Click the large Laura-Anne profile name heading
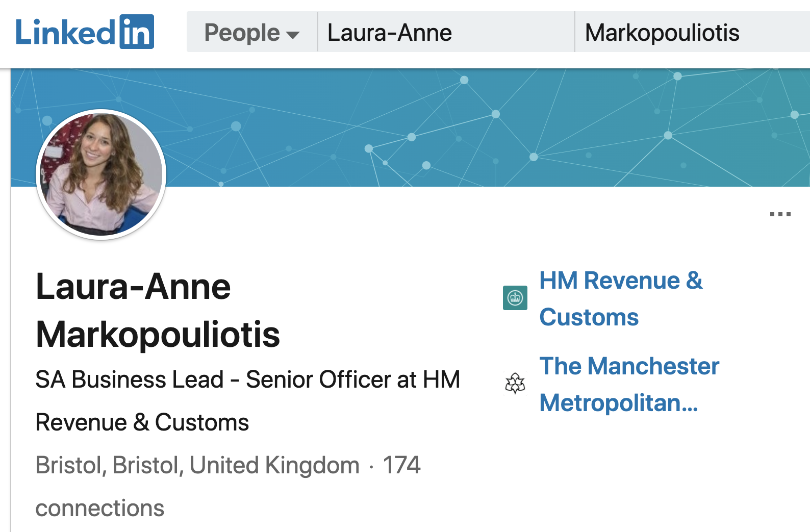810x532 pixels. [133, 287]
